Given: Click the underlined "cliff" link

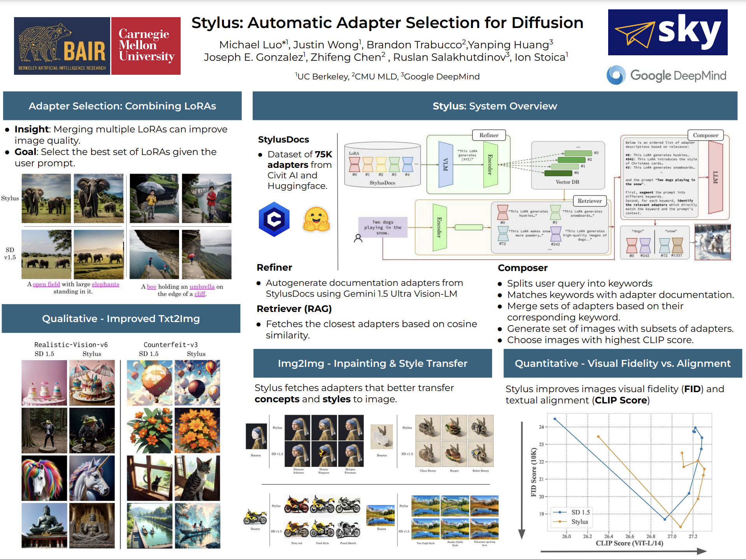Looking at the screenshot, I should (x=200, y=294).
